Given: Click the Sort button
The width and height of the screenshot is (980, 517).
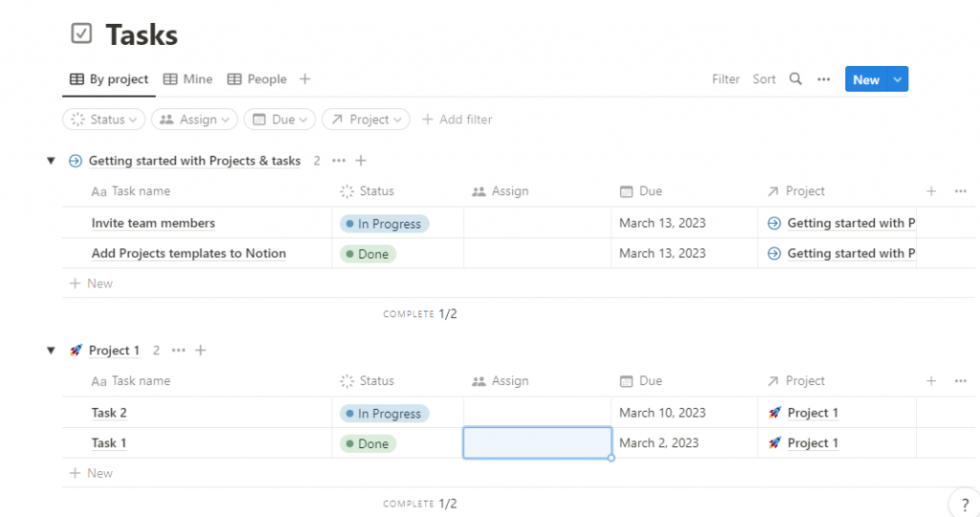Looking at the screenshot, I should (764, 79).
